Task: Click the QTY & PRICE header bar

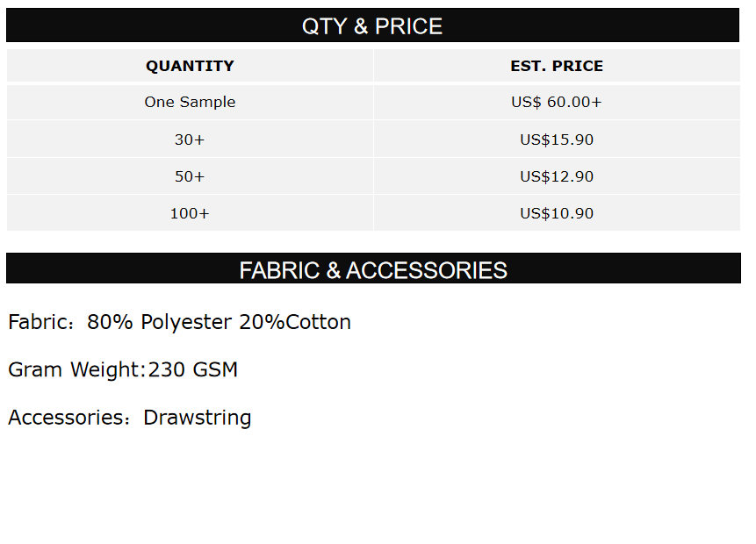Action: tap(372, 26)
